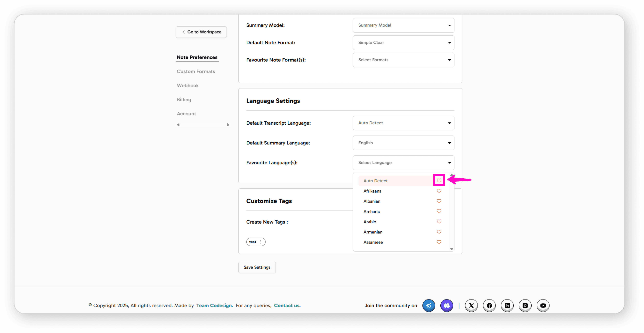Favourite the Afrikaans language heart
The width and height of the screenshot is (644, 333).
pyautogui.click(x=439, y=191)
